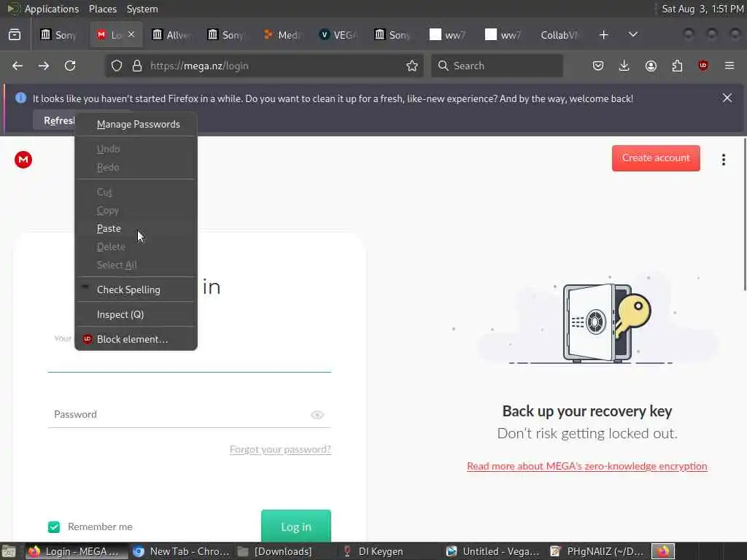Click the 'Back up your recovery key' heading

click(587, 411)
